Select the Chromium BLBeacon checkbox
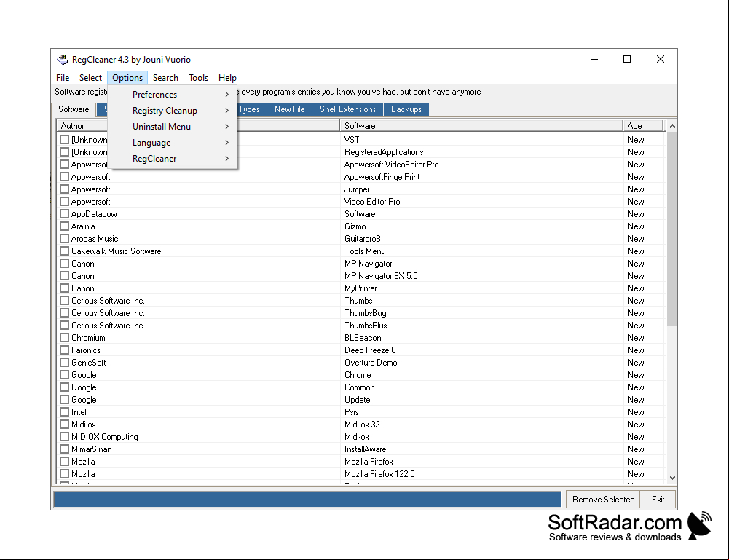The height and width of the screenshot is (560, 729). 65,338
